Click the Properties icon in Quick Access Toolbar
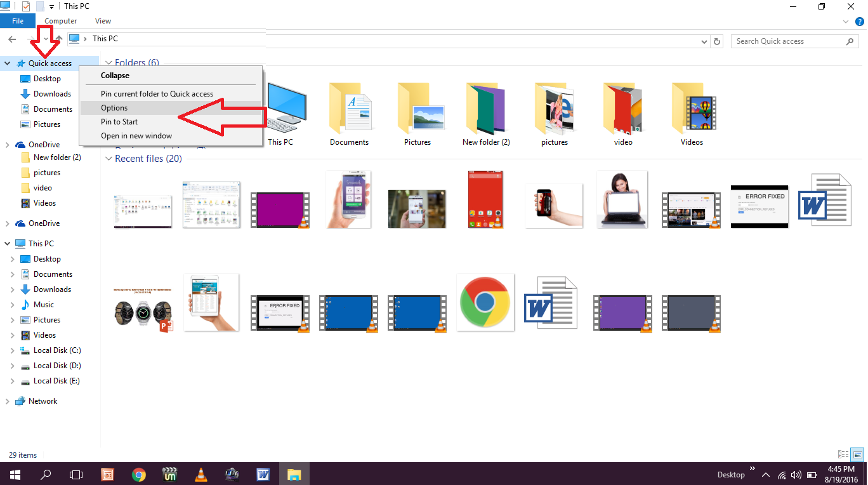 (x=25, y=6)
